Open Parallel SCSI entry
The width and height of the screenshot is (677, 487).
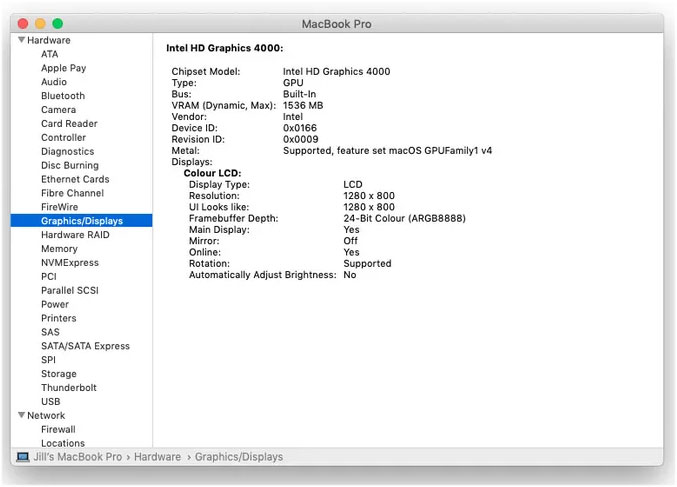click(x=70, y=290)
